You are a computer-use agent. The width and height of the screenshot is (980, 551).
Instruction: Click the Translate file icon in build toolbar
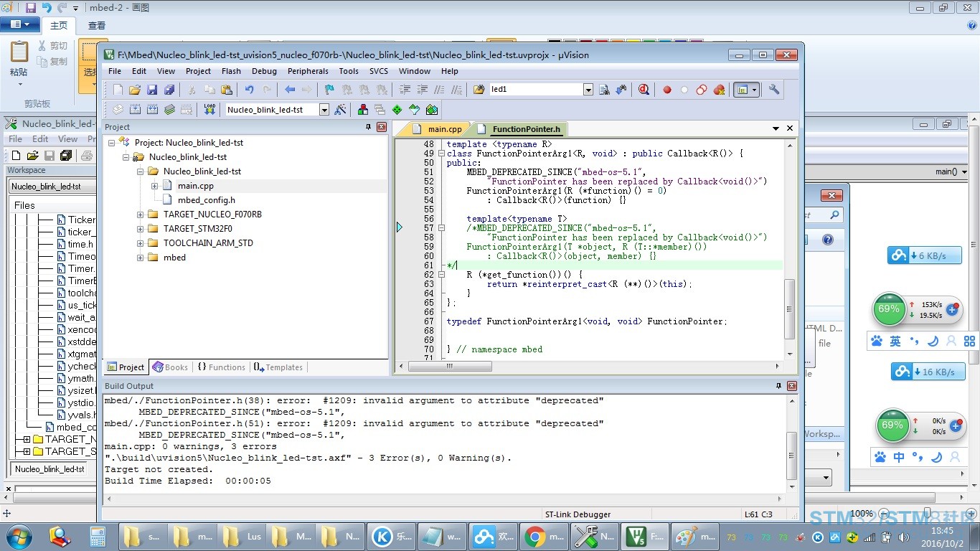click(x=118, y=110)
